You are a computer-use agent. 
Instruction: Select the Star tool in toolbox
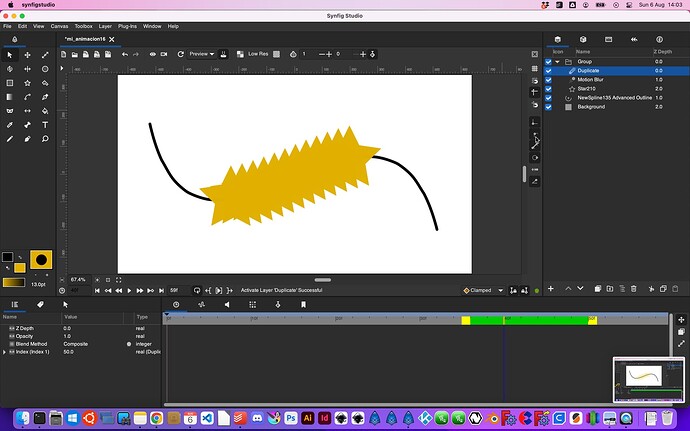28,83
